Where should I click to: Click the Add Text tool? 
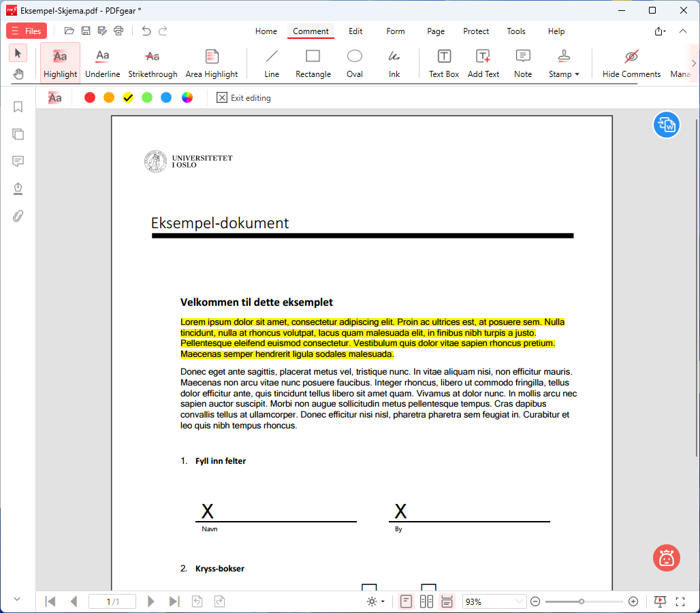[483, 63]
